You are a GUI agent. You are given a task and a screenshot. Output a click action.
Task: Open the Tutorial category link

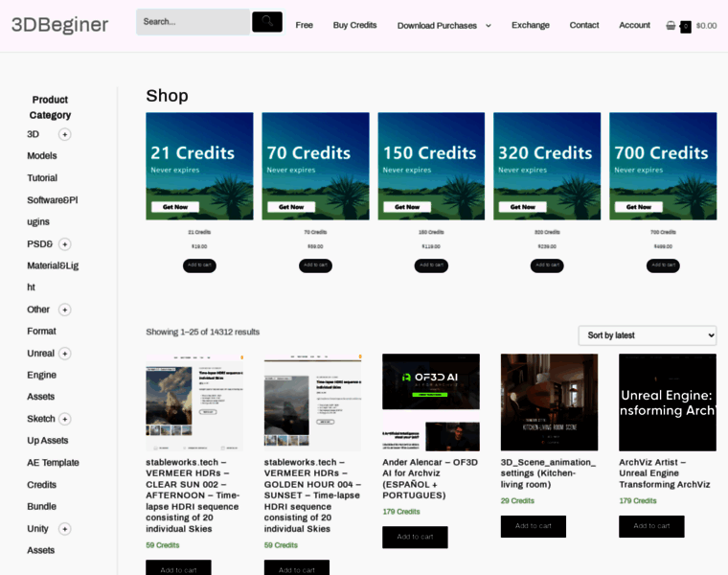coord(42,178)
